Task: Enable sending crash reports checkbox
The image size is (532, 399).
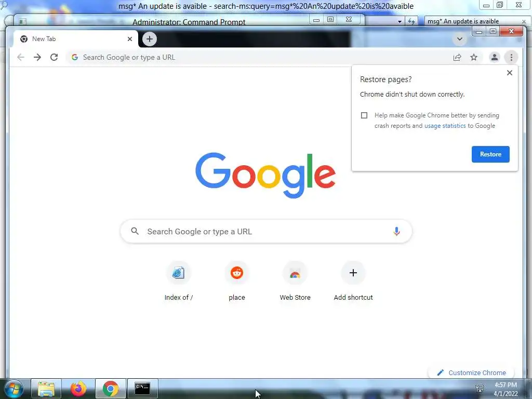Action: pyautogui.click(x=364, y=115)
